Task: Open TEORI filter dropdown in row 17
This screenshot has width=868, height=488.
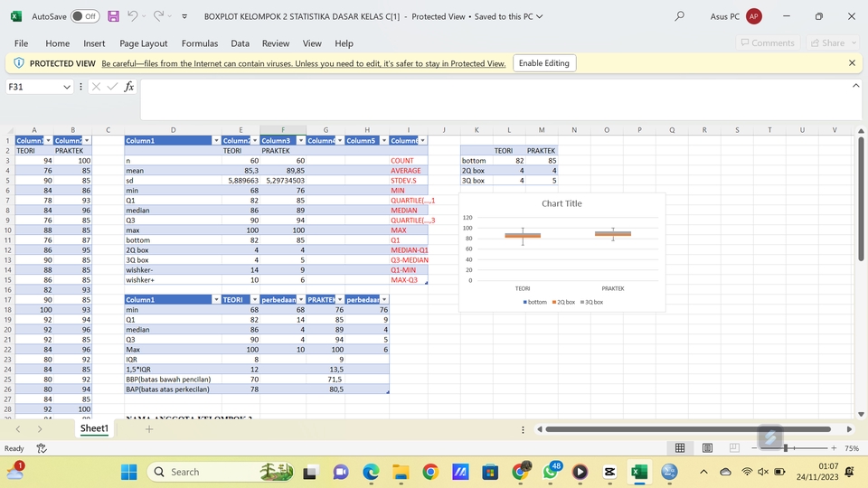Action: pos(255,300)
